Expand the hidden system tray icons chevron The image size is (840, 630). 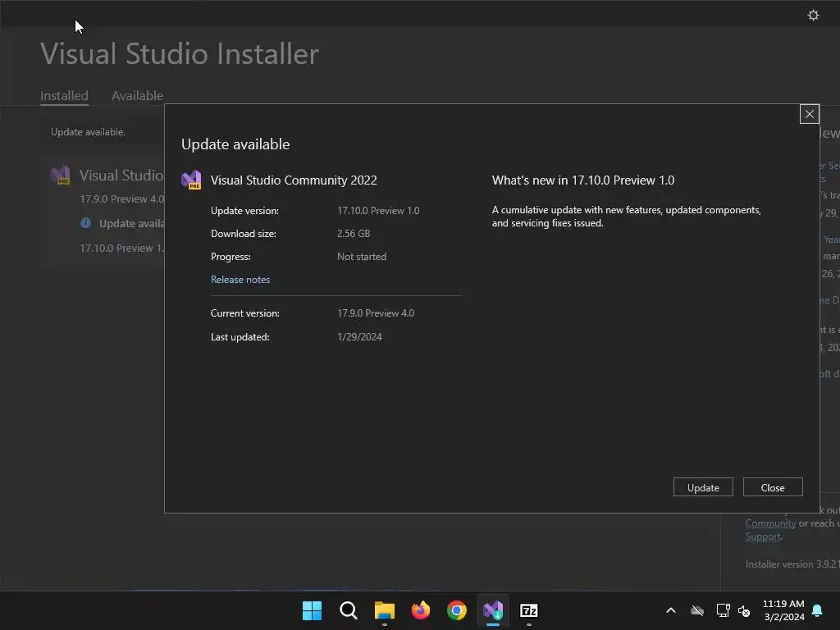pos(671,610)
